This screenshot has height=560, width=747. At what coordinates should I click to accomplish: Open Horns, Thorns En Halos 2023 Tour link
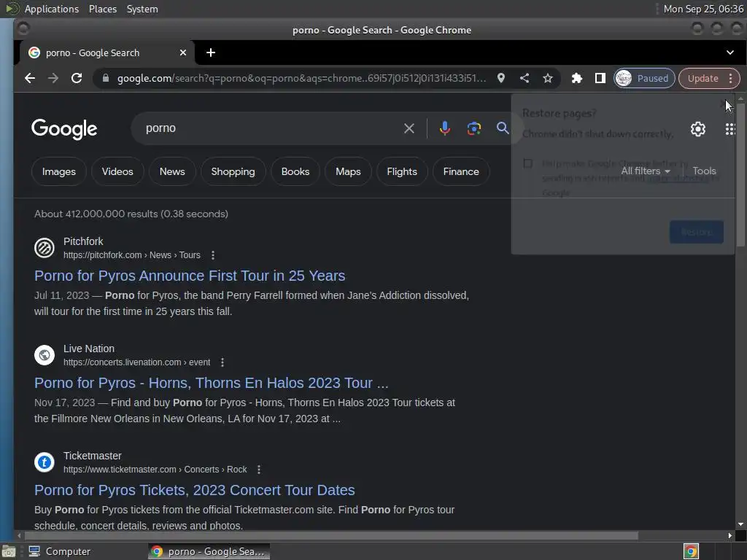click(212, 383)
